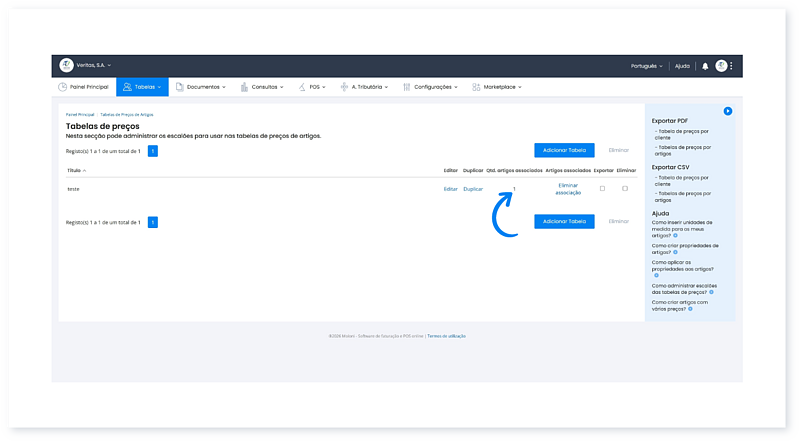800x442 pixels.
Task: Expand the Tabelas menu chevron
Action: [159, 87]
